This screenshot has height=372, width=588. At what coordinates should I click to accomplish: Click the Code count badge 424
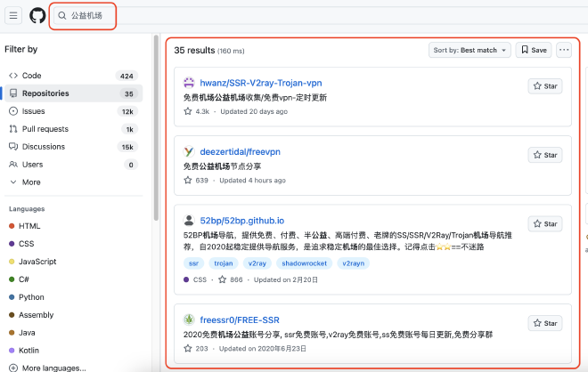127,76
